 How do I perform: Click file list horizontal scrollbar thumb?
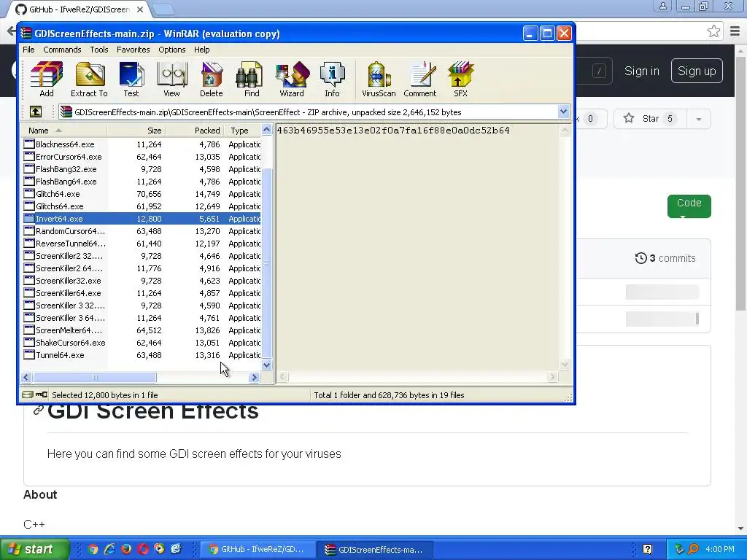[x=94, y=377]
